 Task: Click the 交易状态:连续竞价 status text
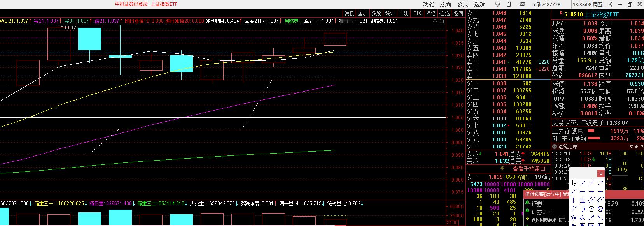tap(578, 123)
